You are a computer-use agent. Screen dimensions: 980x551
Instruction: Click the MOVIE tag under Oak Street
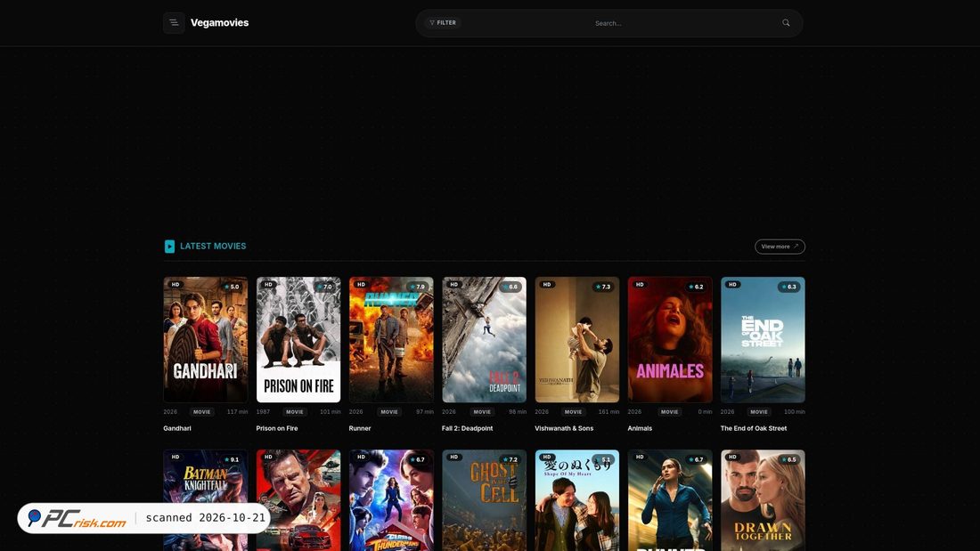759,412
